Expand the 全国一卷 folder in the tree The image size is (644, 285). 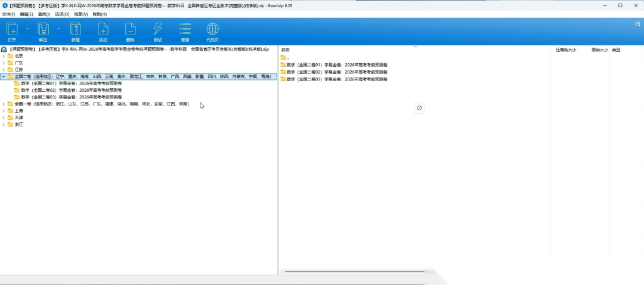[x=4, y=104]
